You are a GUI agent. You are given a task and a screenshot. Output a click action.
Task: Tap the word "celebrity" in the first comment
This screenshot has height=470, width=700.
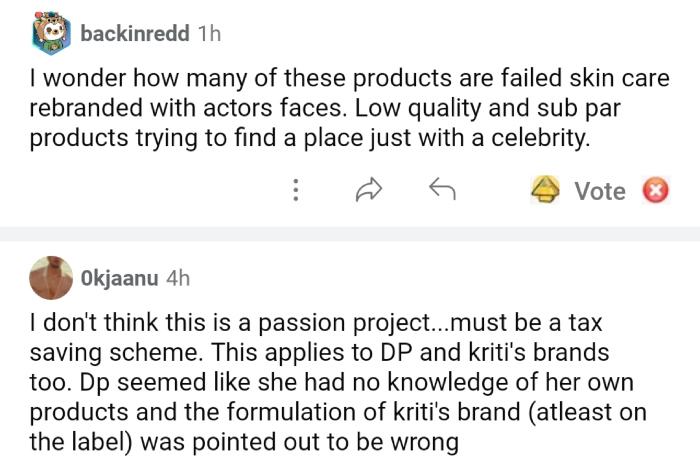point(541,139)
